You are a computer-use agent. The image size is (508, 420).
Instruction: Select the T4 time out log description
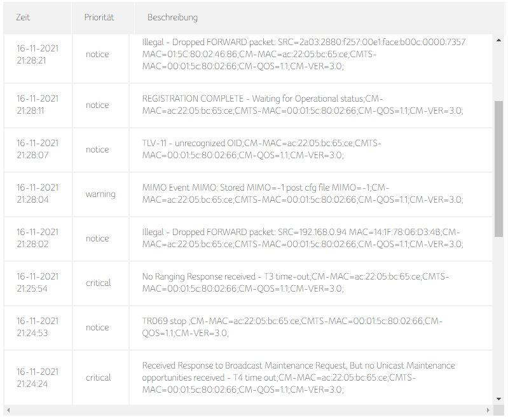299,377
